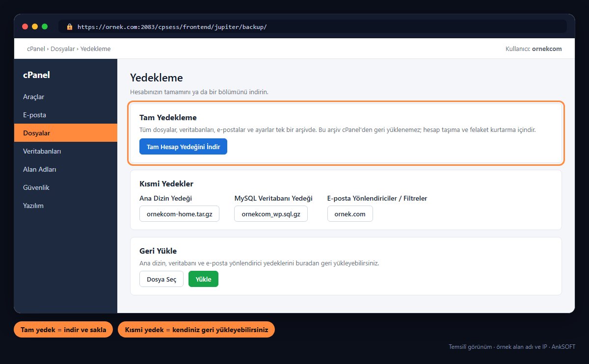This screenshot has height=364, width=589.
Task: Click the Yedekleme page heading
Action: 157,78
